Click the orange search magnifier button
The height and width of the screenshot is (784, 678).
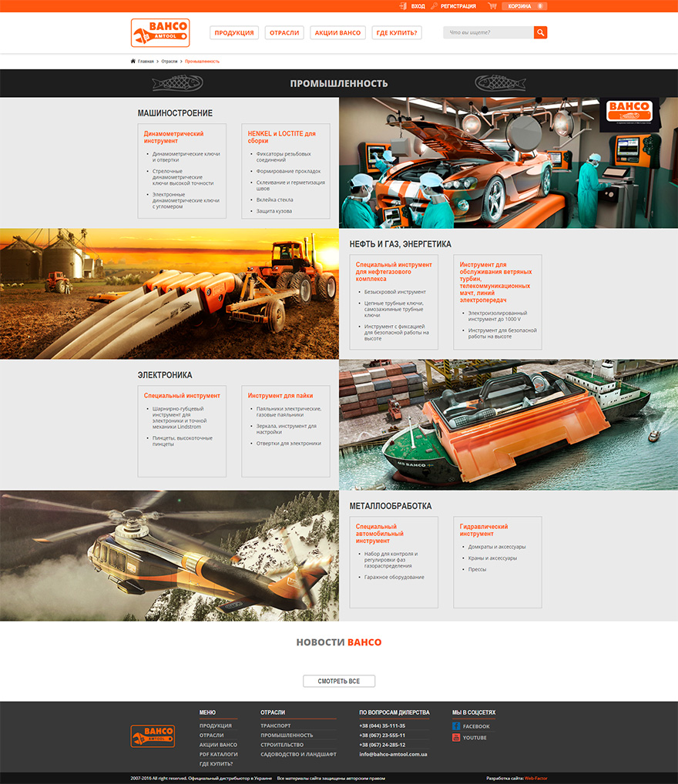540,32
